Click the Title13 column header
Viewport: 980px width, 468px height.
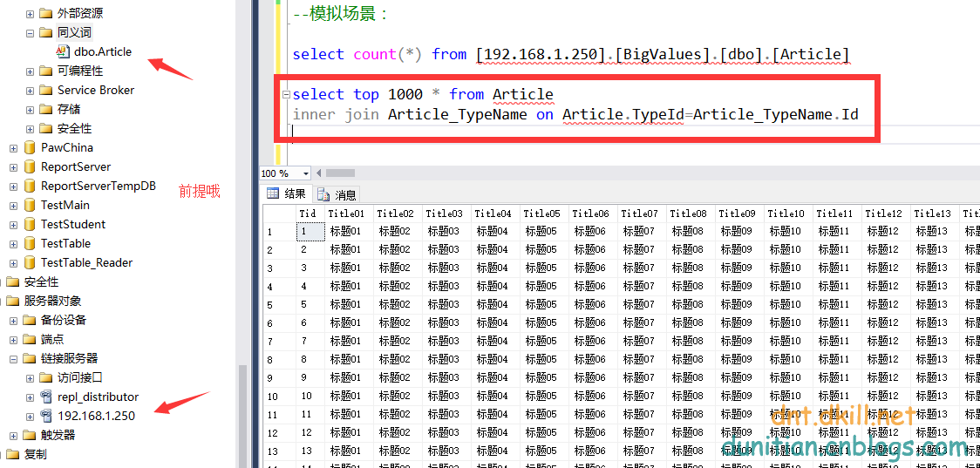pos(935,214)
